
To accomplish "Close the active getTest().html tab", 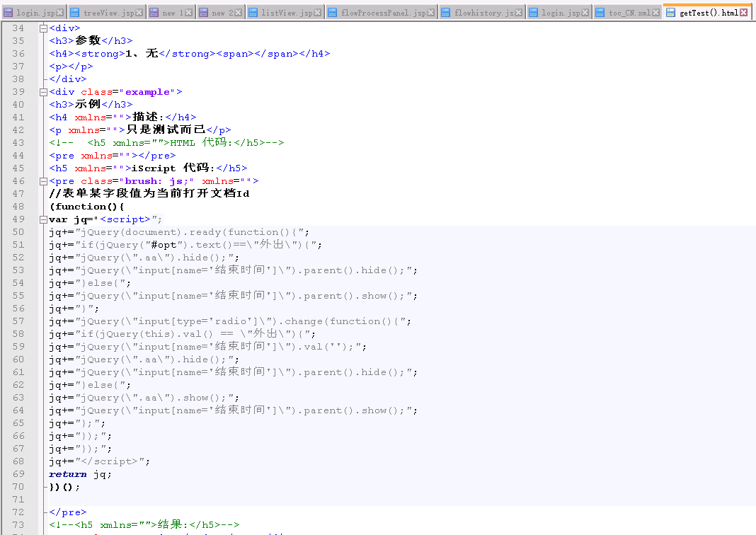I will tap(744, 13).
